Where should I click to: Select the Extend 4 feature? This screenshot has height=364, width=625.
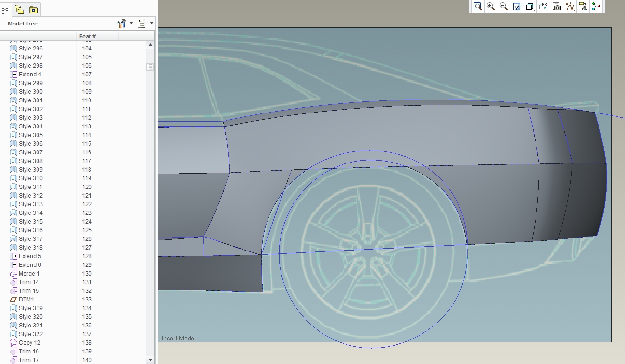(30, 75)
